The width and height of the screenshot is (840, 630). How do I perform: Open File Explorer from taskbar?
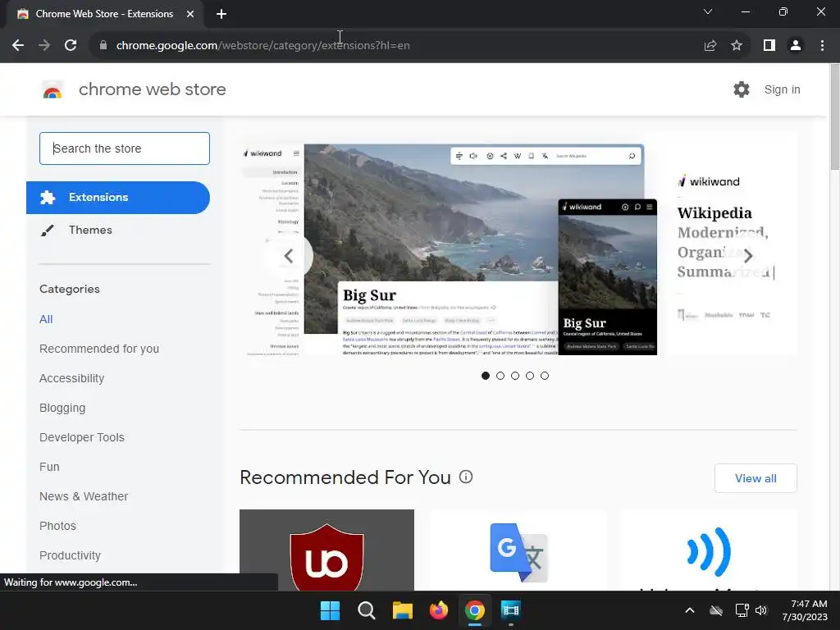tap(402, 610)
